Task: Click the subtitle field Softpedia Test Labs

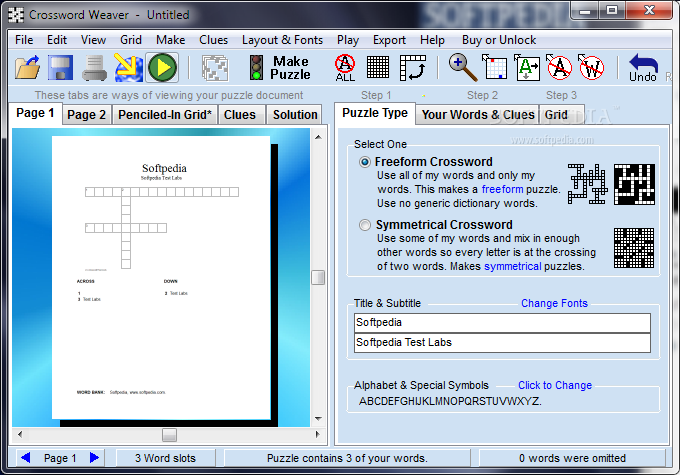Action: (x=502, y=343)
